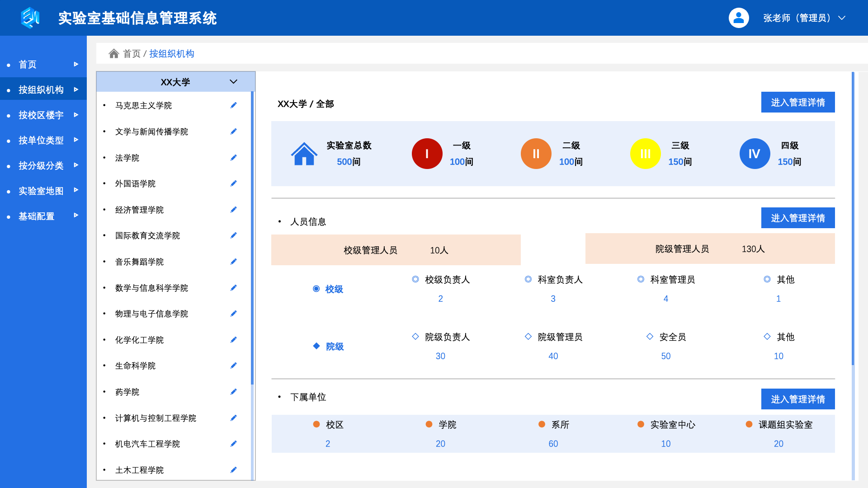Image resolution: width=868 pixels, height=488 pixels.
Task: Select the 校级 radio option
Action: coord(316,289)
